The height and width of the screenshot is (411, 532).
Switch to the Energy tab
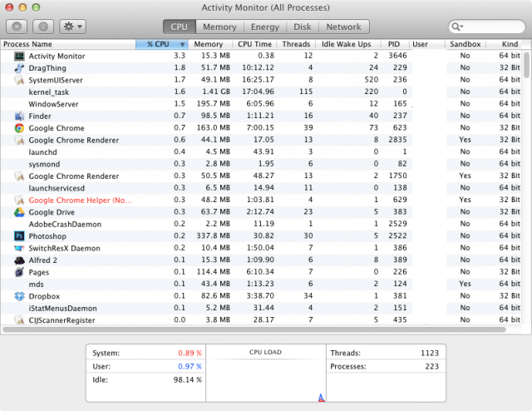265,27
